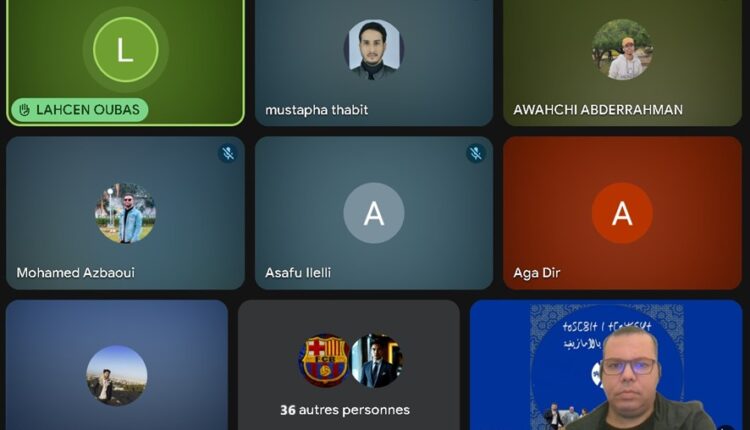Open Mohamed Azbaoui's profile photo
This screenshot has width=750, height=430.
tap(125, 213)
